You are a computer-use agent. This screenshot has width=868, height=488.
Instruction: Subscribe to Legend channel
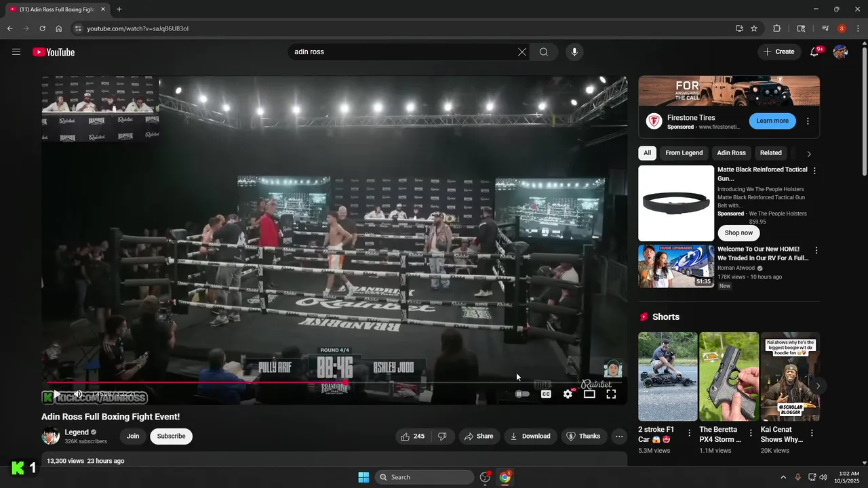point(171,436)
